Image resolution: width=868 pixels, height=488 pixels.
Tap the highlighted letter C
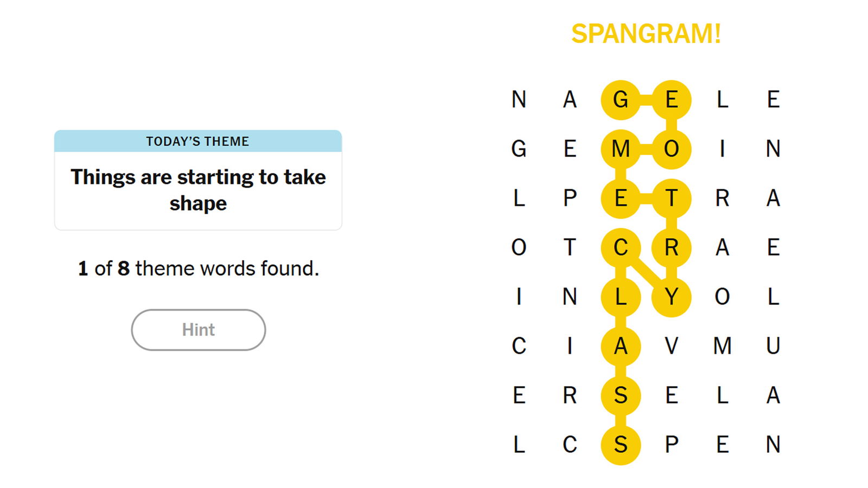tap(621, 248)
